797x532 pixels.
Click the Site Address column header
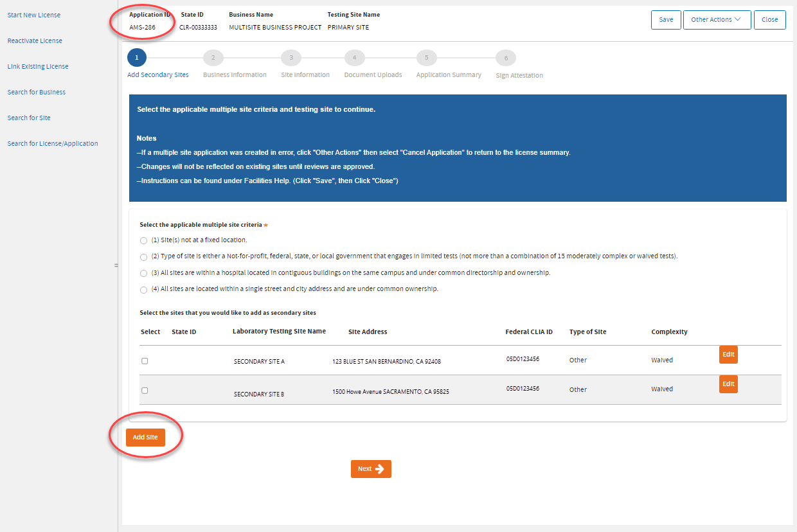368,332
